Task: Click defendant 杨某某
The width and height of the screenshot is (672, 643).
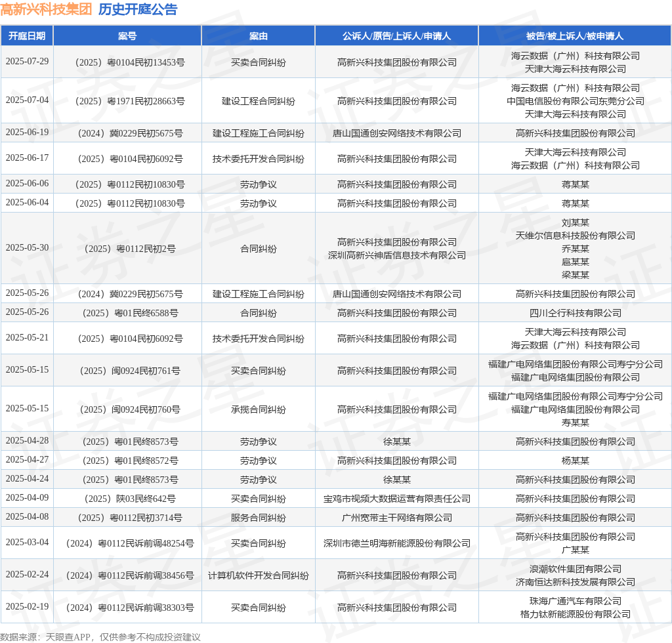Action: 575,461
